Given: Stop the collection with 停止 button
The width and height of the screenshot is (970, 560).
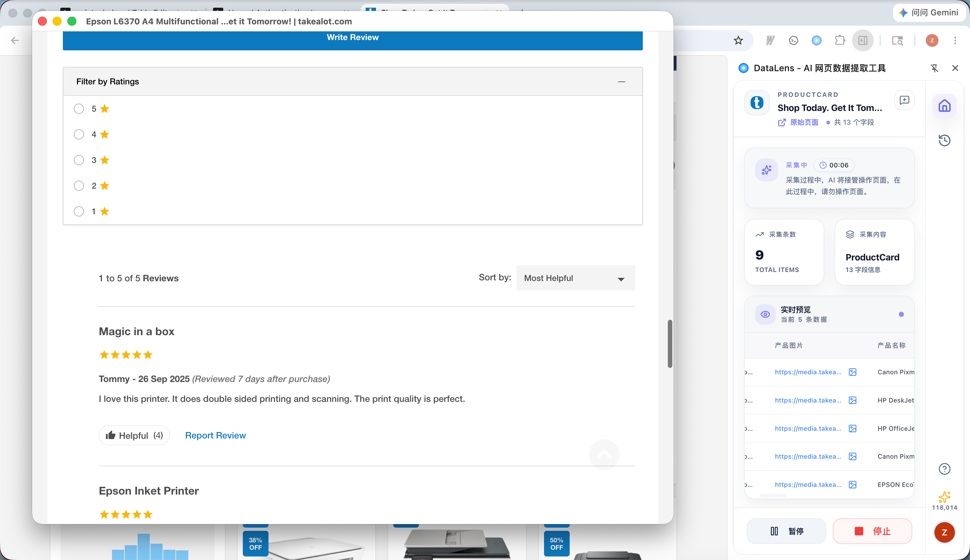Looking at the screenshot, I should [x=872, y=531].
